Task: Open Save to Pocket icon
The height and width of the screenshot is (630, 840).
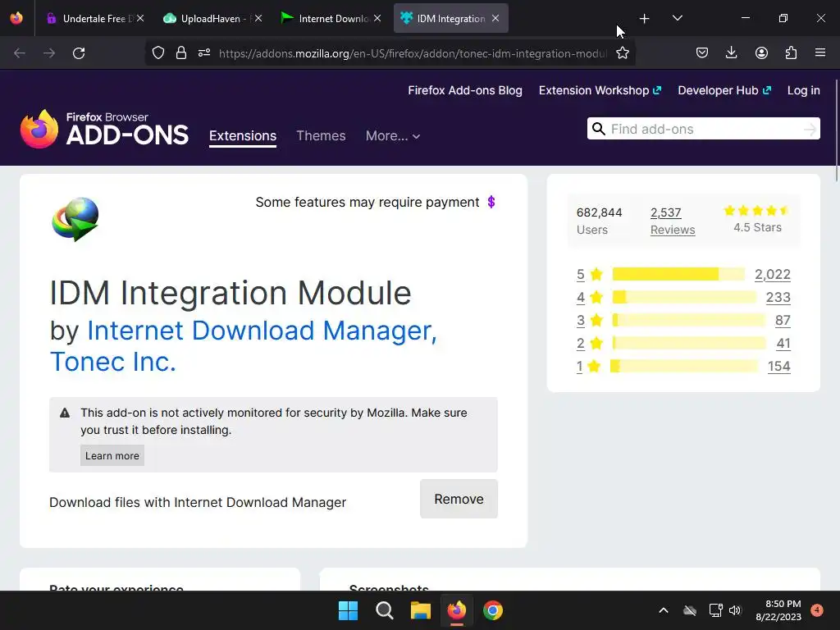Action: pos(702,53)
